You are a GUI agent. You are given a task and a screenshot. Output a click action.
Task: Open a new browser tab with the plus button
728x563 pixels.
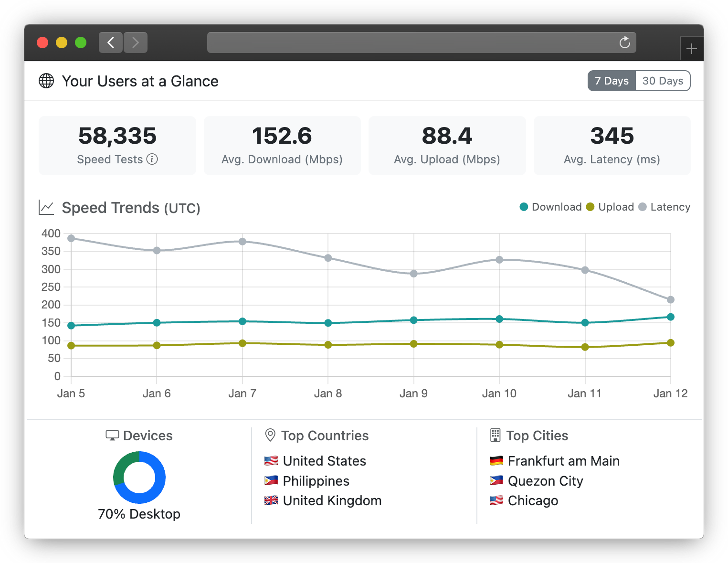692,48
